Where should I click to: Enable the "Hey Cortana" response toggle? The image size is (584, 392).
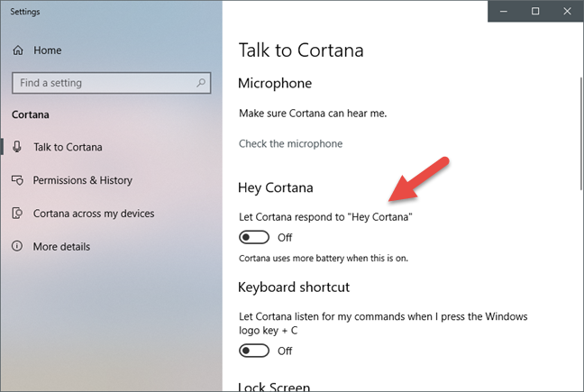254,238
